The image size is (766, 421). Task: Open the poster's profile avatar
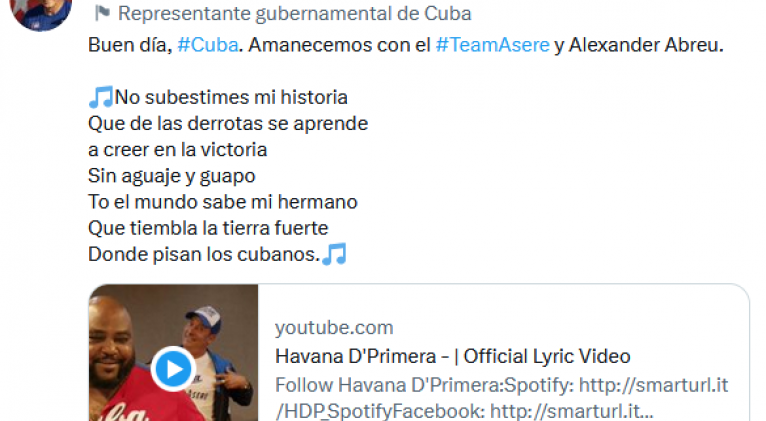pyautogui.click(x=41, y=12)
